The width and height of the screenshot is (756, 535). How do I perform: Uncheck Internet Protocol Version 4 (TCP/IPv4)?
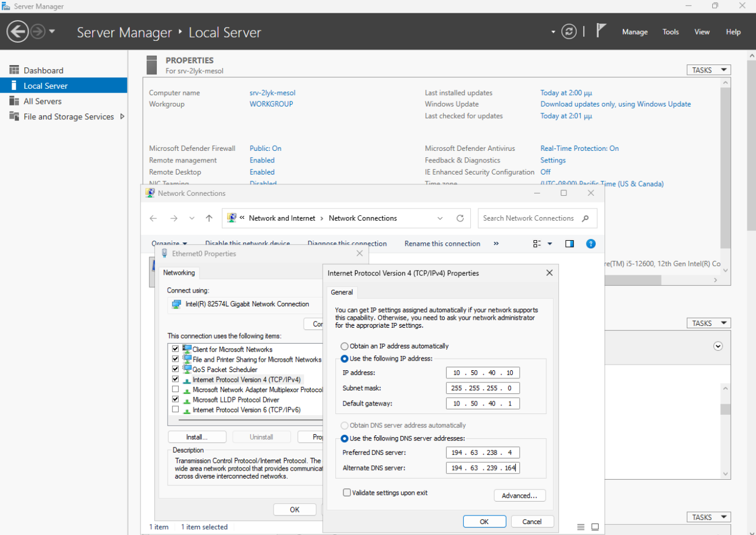[x=175, y=379]
